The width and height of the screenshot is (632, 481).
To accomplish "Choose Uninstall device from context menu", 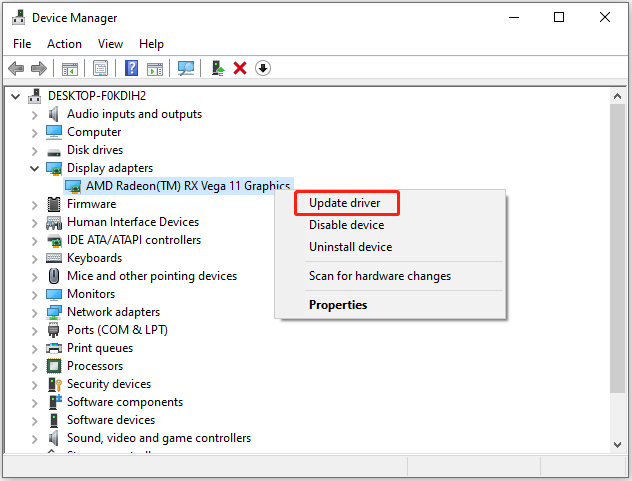I will coord(351,247).
